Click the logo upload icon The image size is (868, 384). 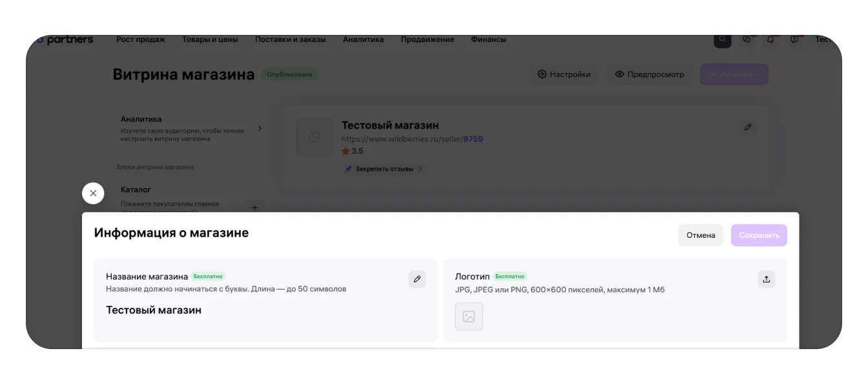pos(766,279)
